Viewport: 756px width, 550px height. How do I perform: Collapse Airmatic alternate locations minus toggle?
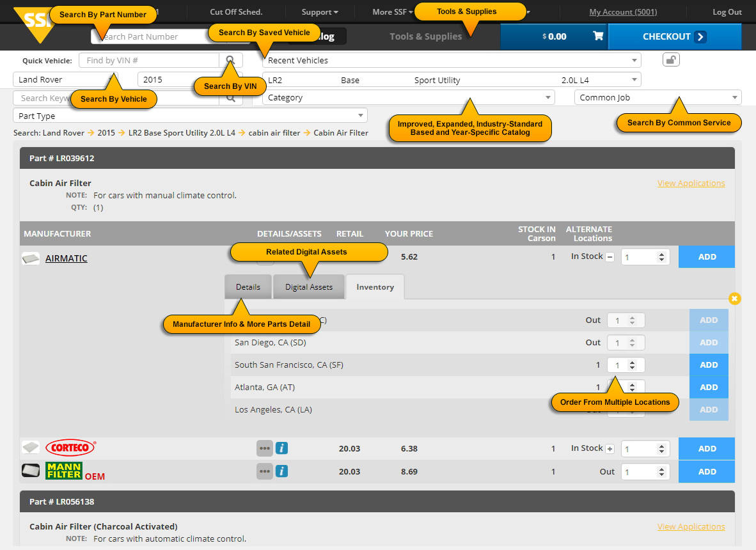click(x=610, y=257)
